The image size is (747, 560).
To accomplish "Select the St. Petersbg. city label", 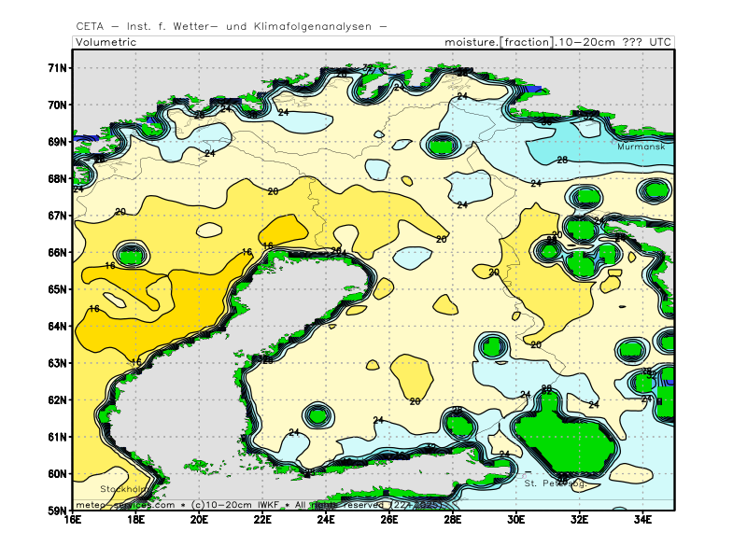I will 556,483.
